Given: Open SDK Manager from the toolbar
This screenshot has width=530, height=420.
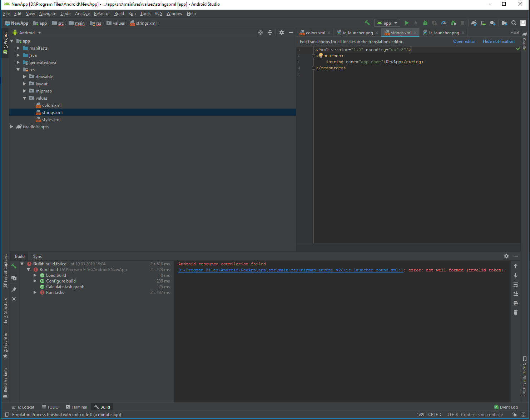Looking at the screenshot, I should 492,23.
